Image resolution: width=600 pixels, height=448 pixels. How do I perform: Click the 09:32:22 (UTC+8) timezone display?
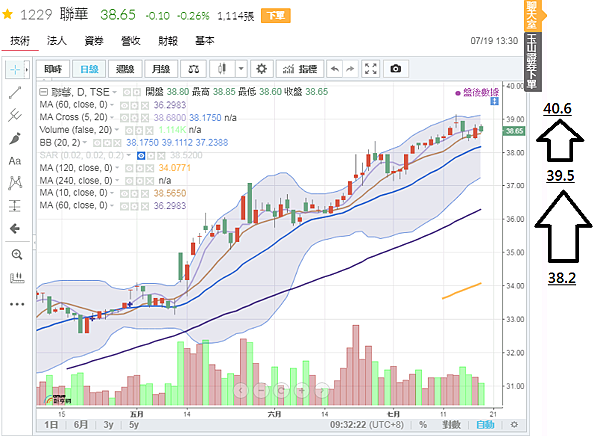click(x=366, y=425)
